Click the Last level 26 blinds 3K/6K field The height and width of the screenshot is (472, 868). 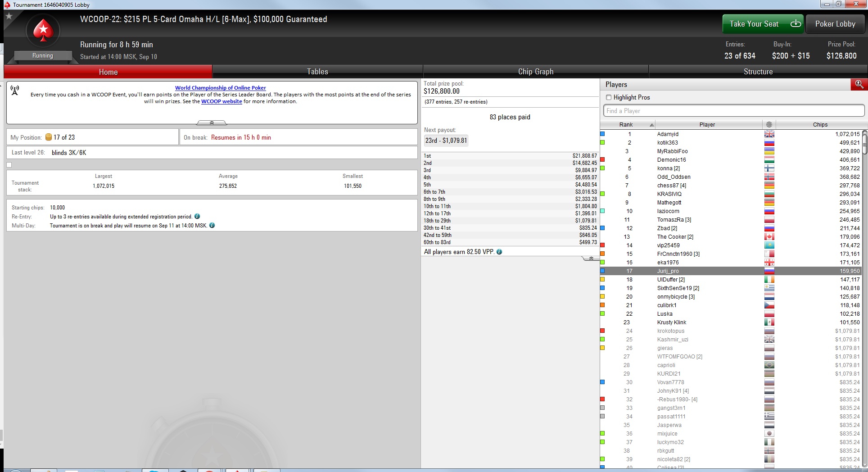(212, 153)
